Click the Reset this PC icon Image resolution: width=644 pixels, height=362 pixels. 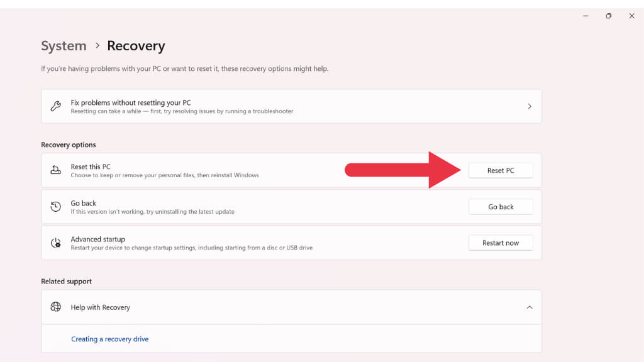click(x=56, y=170)
